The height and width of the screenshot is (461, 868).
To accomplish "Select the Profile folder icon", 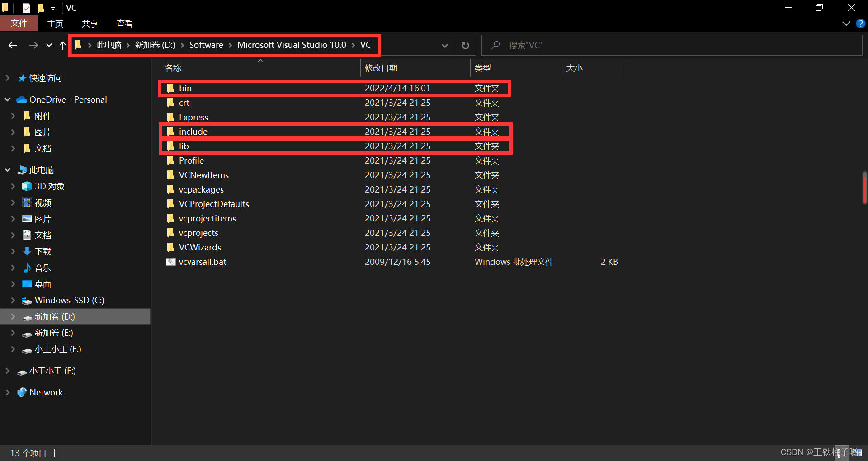I will (x=170, y=160).
